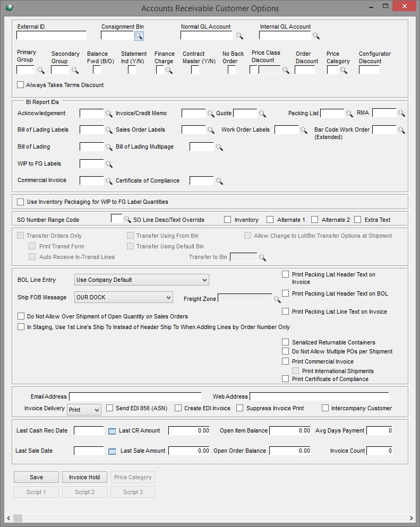Check Serialized Returnable Containers
Screen dimensions: 420x527
coord(286,342)
